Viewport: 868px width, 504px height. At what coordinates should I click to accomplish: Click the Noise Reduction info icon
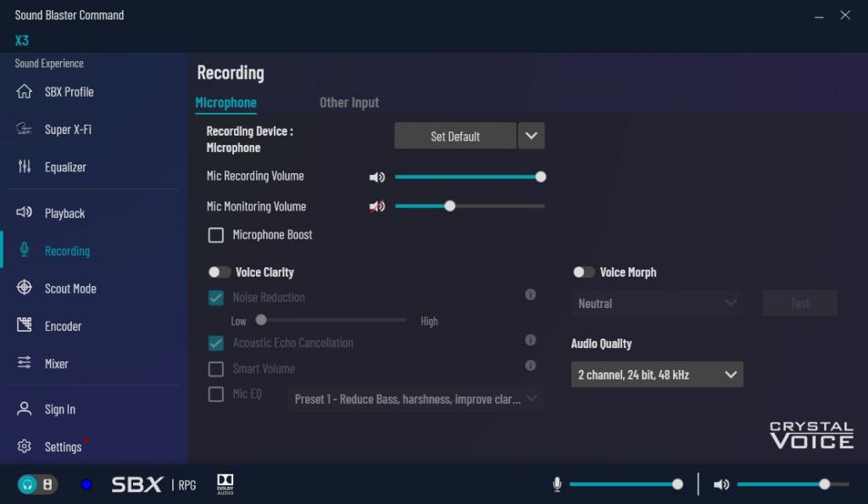531,294
